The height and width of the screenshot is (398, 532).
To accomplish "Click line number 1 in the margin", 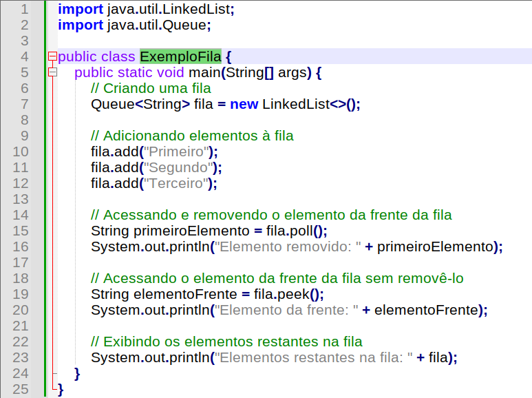I will [x=25, y=9].
